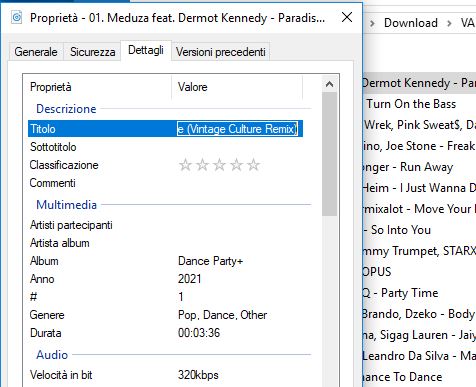Image resolution: width=476 pixels, height=387 pixels.
Task: Select Explorer file mixalot - Move Your
Action: (x=419, y=209)
